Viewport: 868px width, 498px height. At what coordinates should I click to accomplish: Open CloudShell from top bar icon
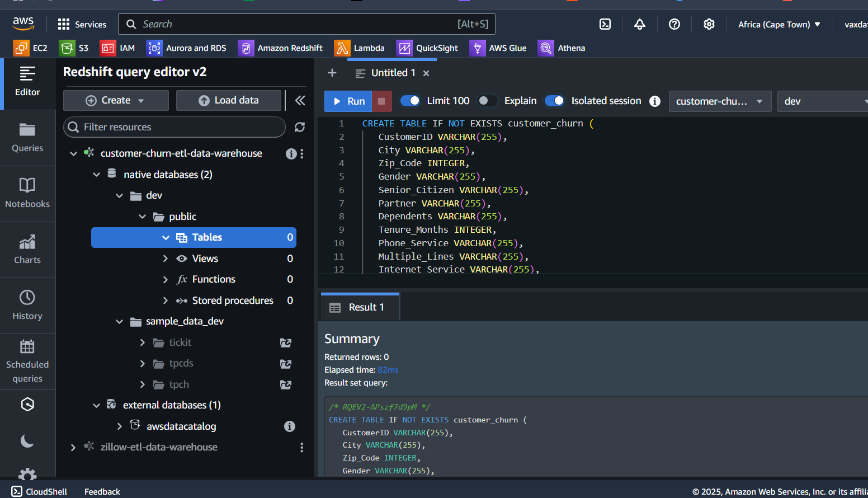(605, 24)
